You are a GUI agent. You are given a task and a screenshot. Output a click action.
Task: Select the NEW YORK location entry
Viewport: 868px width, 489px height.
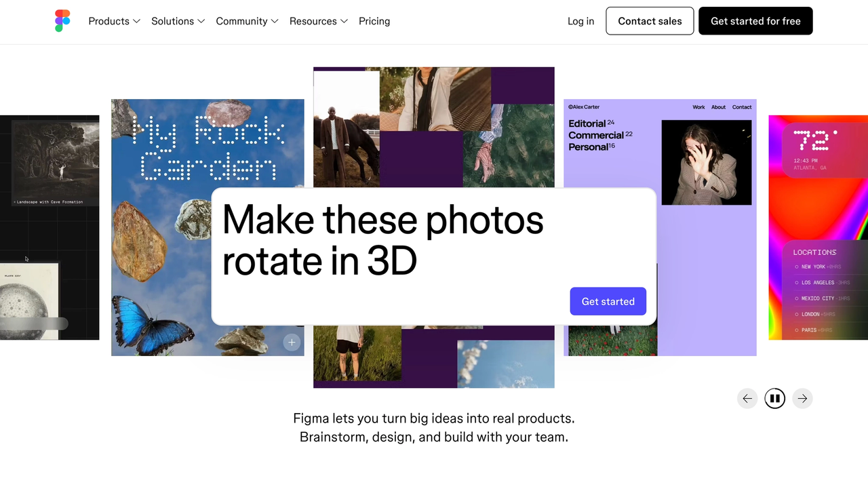817,267
